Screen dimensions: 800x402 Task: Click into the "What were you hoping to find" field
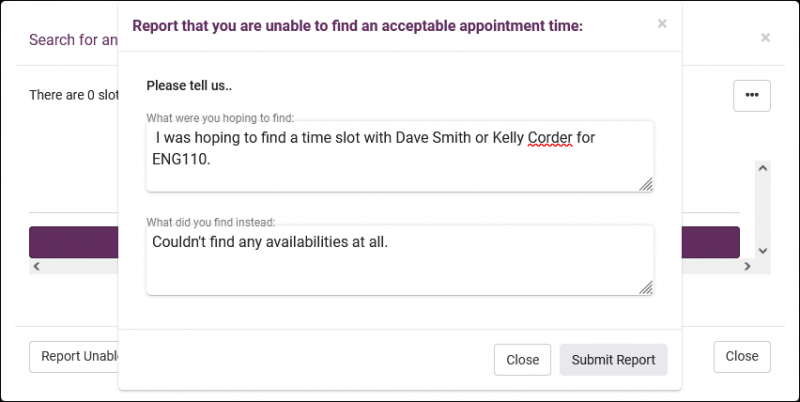(x=398, y=155)
